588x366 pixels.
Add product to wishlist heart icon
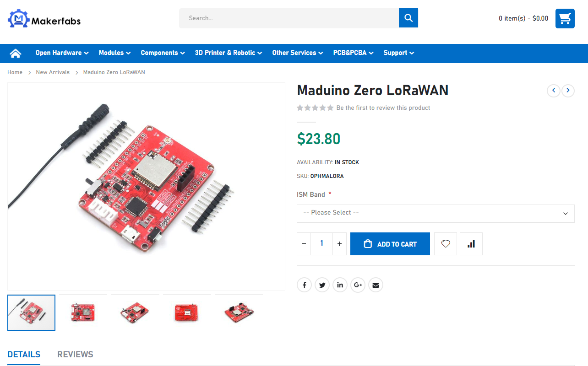[x=446, y=244]
